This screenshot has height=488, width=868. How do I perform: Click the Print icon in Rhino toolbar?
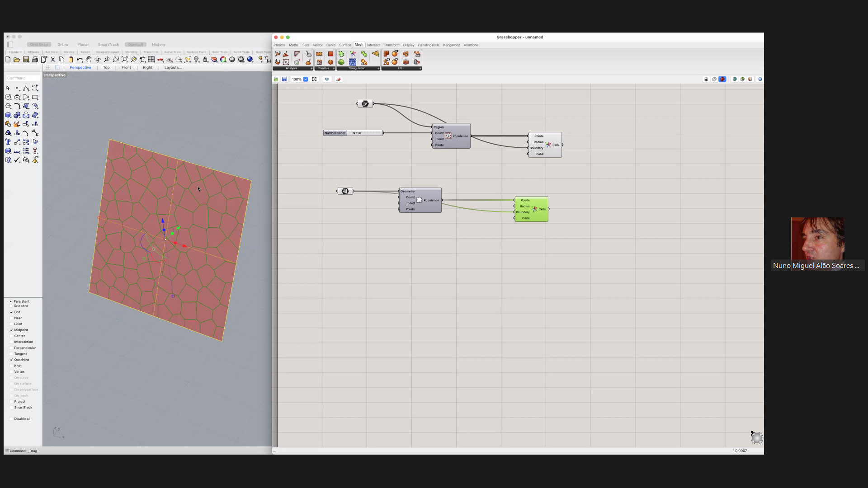(35, 60)
